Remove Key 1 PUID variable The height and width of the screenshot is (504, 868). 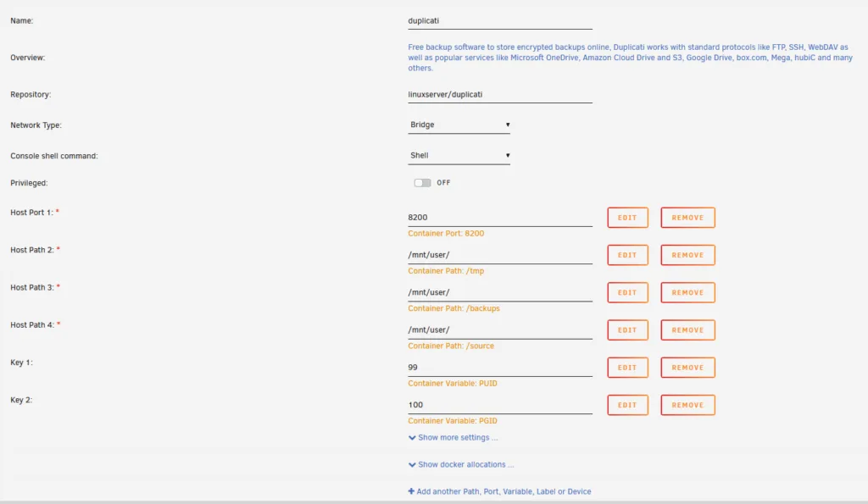pos(687,368)
